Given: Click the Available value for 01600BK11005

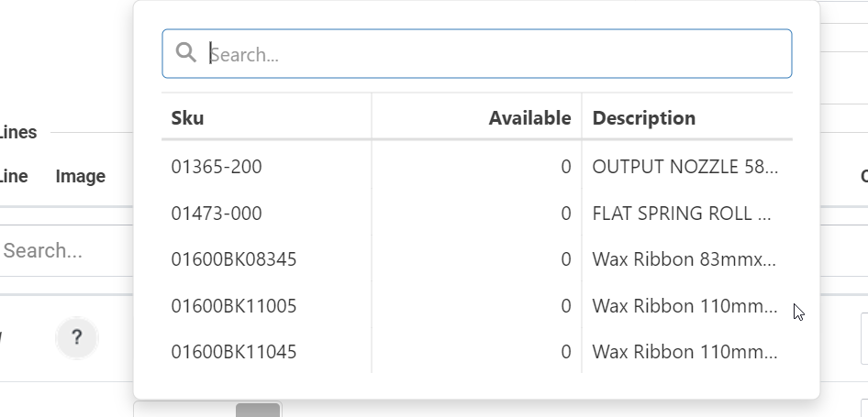Looking at the screenshot, I should (566, 306).
